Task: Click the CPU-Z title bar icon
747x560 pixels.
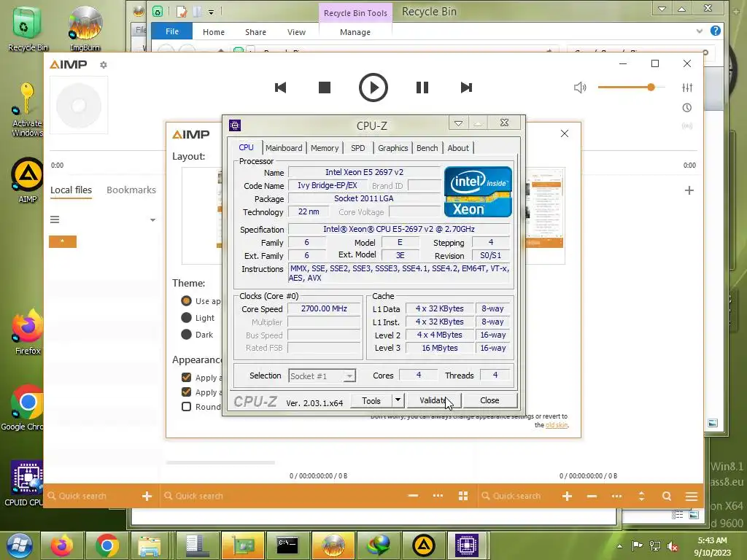Action: (x=235, y=125)
